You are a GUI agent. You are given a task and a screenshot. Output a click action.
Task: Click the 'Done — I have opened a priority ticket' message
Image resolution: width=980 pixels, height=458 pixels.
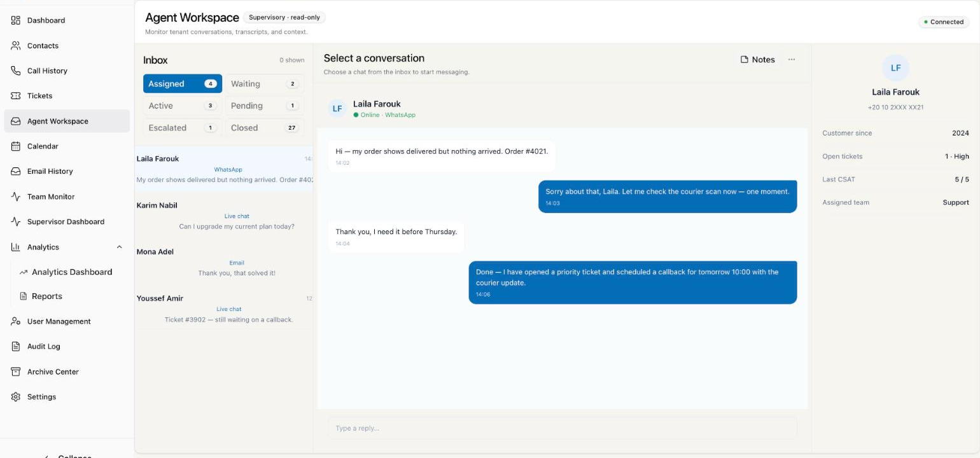tap(633, 282)
